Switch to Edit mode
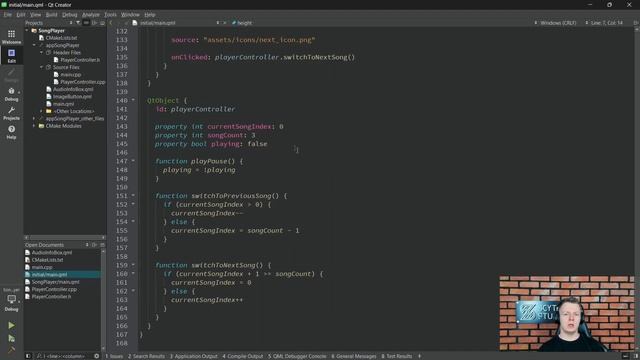Image resolution: width=640 pixels, height=360 pixels. tap(11, 56)
